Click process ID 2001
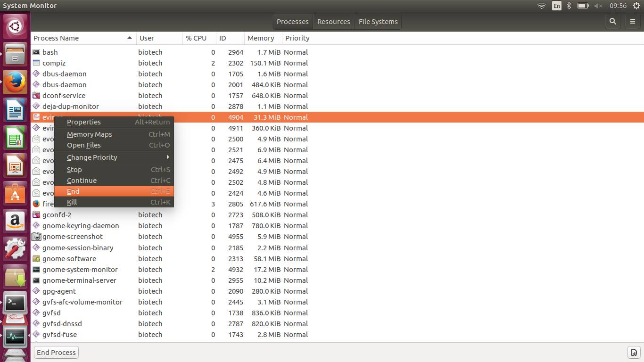Viewport: 644px width, 362px height. (x=236, y=84)
